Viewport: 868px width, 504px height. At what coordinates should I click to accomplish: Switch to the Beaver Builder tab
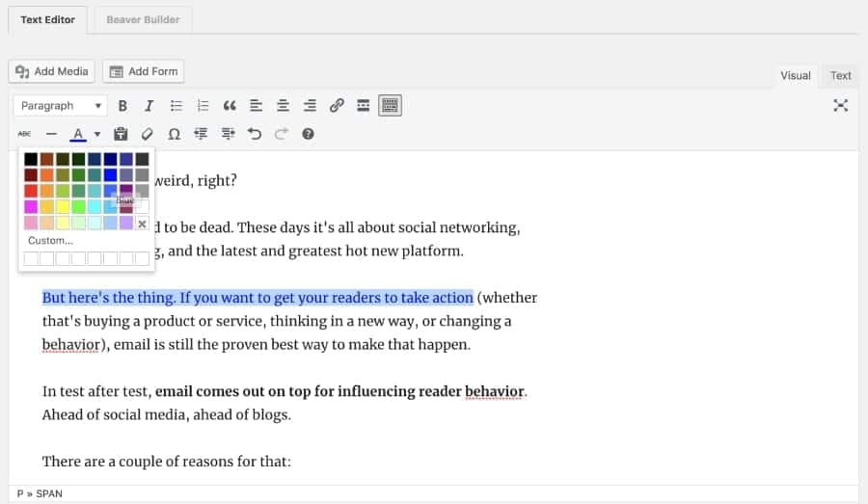(143, 19)
